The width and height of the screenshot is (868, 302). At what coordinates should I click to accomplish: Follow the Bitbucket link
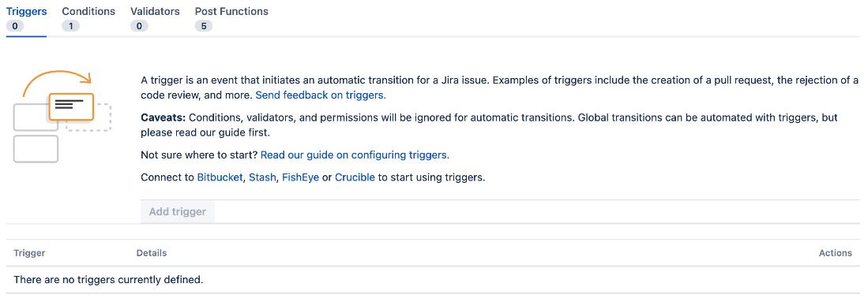click(x=220, y=178)
